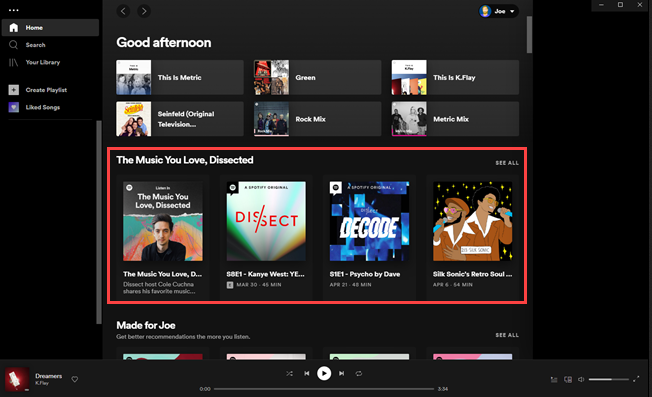652x397 pixels.
Task: Navigate forward with the right arrow
Action: 144,11
